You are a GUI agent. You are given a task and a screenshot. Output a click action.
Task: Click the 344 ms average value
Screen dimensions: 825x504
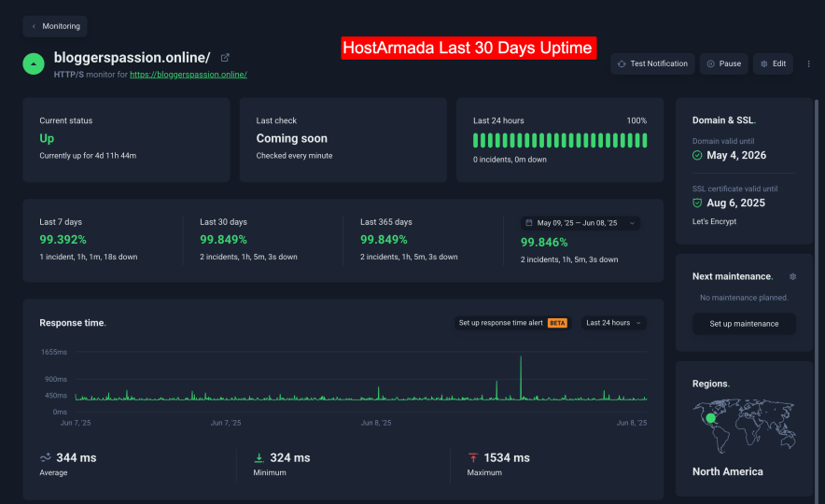pyautogui.click(x=77, y=457)
